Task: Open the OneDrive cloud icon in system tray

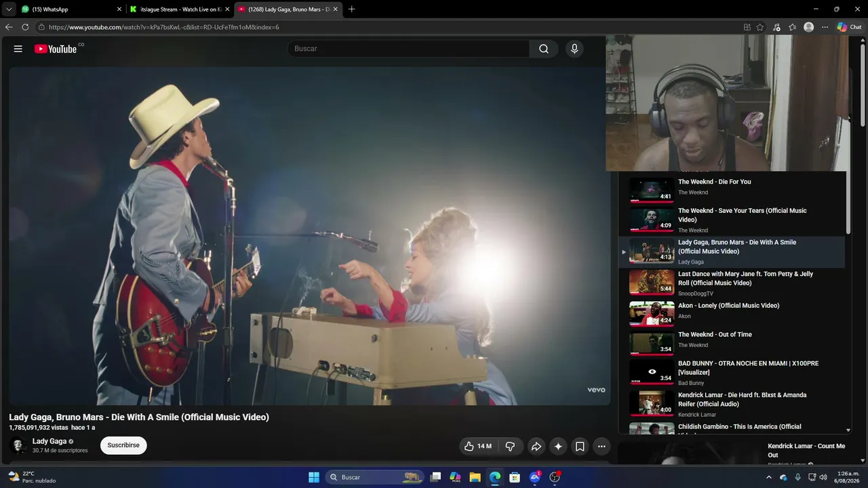Action: click(x=783, y=477)
